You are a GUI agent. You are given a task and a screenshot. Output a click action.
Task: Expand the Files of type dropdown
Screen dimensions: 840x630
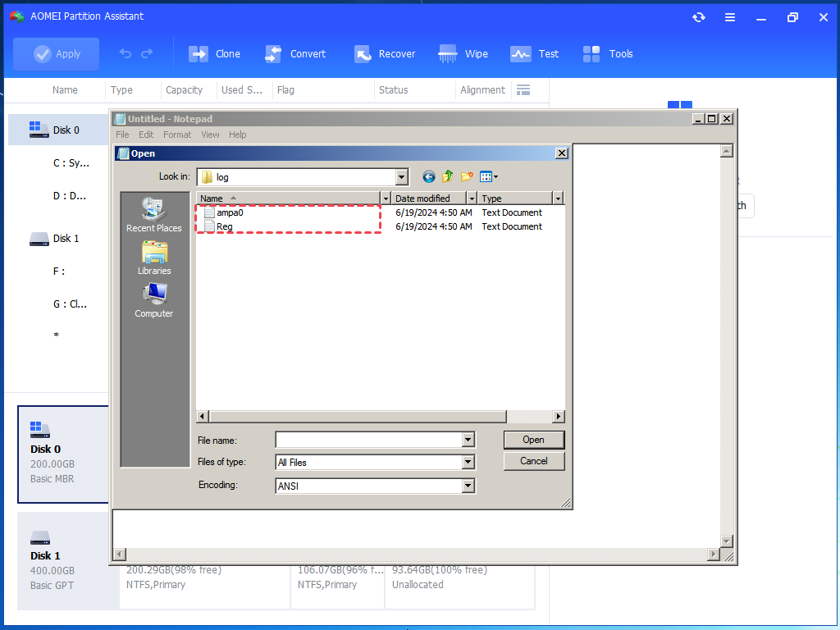click(x=468, y=462)
